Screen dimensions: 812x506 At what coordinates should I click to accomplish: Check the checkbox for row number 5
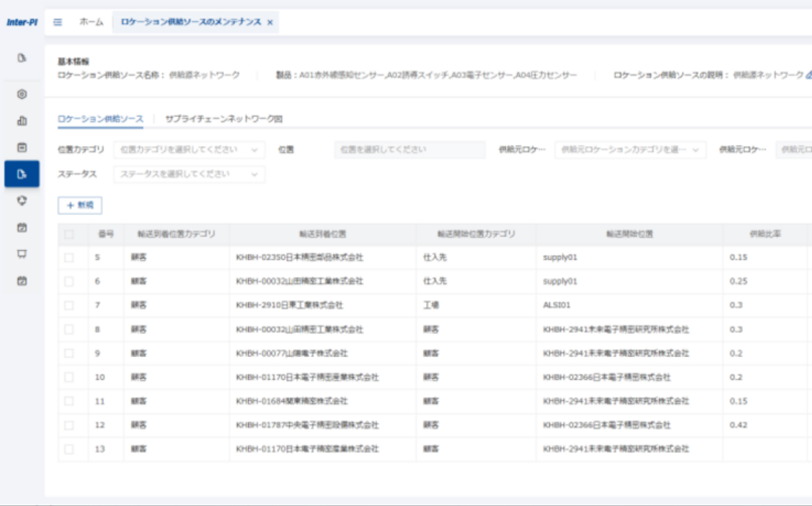pos(69,258)
